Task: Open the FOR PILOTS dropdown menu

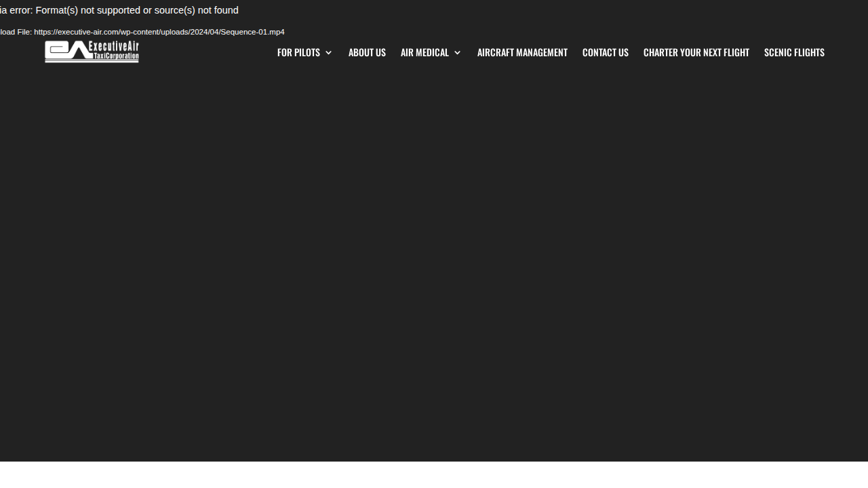Action: tap(298, 52)
